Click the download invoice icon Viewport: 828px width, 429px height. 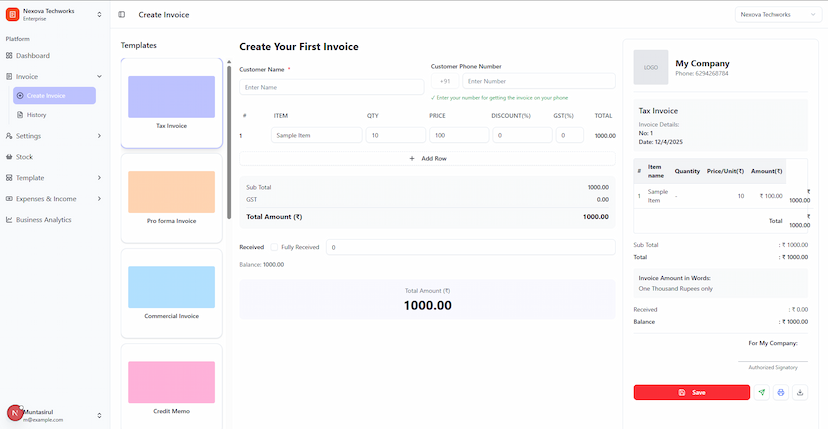800,392
